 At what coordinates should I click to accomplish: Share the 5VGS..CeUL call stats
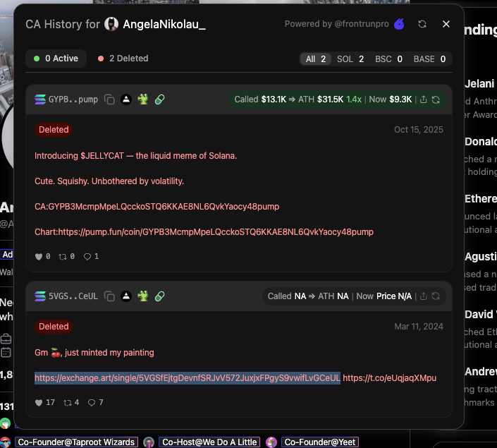point(424,296)
